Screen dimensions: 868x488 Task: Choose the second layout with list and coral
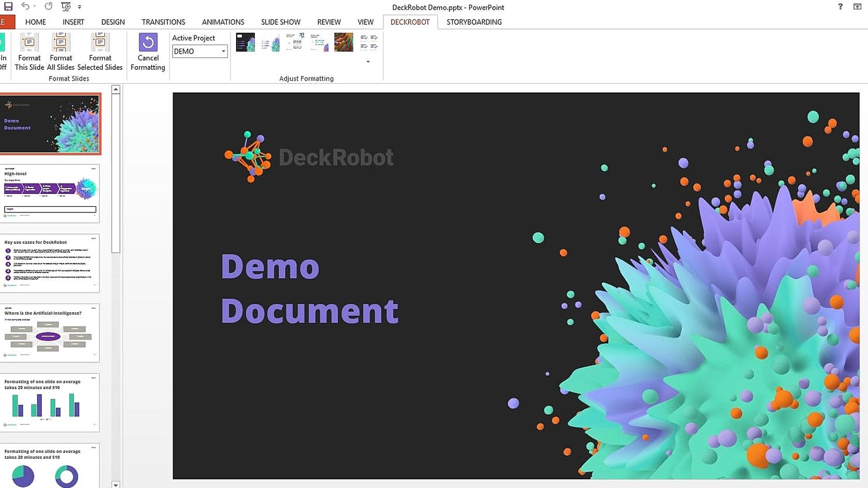270,42
